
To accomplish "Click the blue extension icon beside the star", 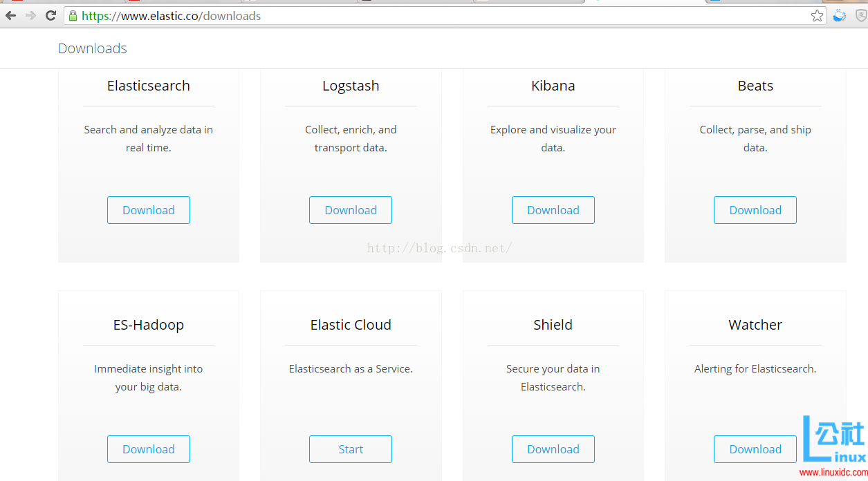I will [x=839, y=16].
